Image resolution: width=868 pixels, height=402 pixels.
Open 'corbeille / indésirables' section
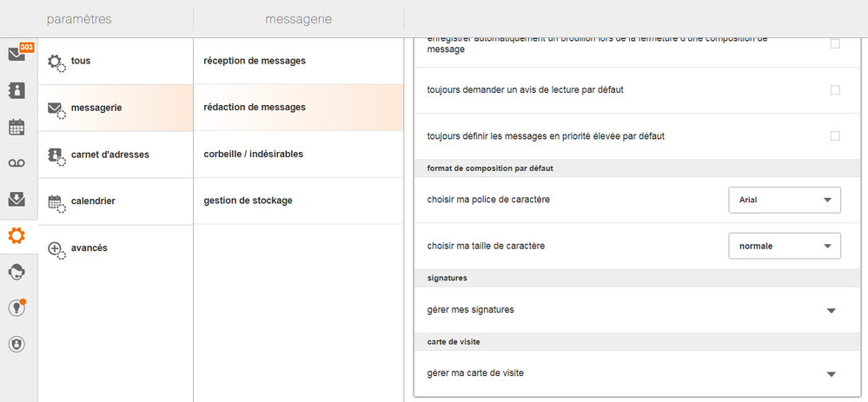[x=298, y=155]
